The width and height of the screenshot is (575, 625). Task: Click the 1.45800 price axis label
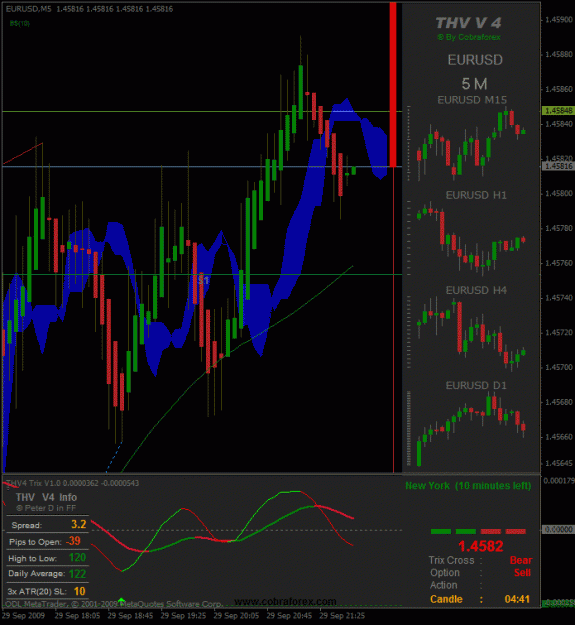tap(559, 193)
